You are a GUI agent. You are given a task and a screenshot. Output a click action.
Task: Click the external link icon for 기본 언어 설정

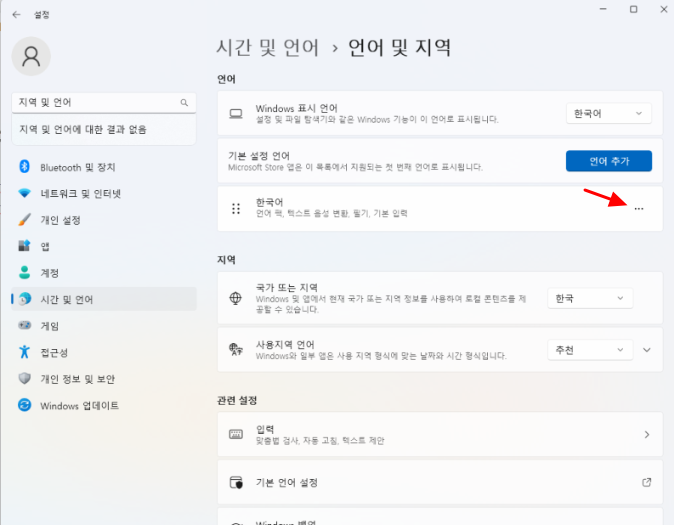[646, 482]
